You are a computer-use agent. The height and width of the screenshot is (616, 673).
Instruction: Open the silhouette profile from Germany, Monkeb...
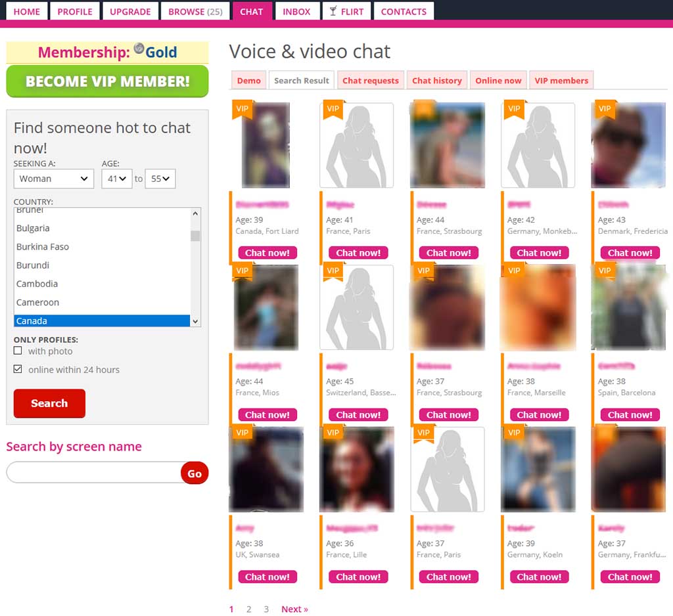(x=538, y=146)
